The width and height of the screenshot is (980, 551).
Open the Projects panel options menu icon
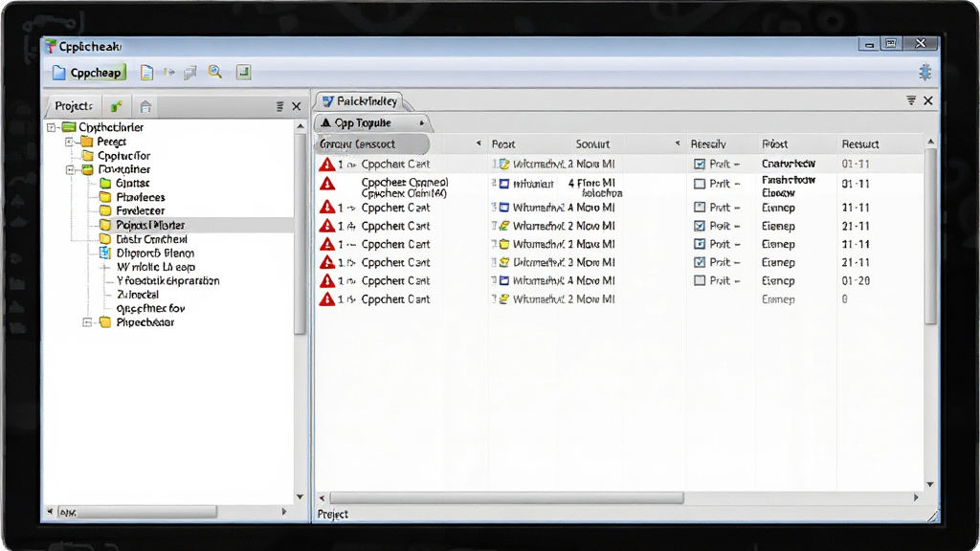[x=280, y=106]
